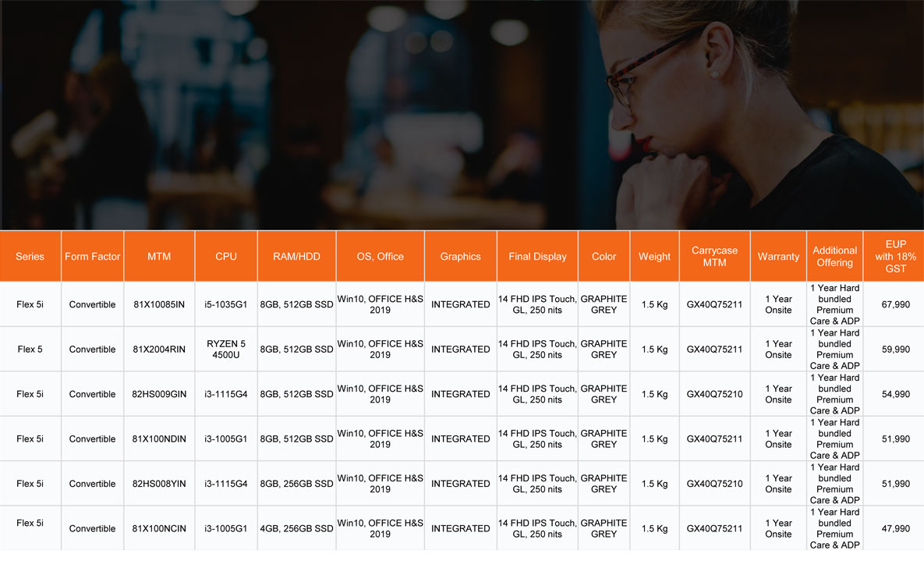Image resolution: width=924 pixels, height=568 pixels.
Task: Select MTM cell 81X100NCIN
Action: (159, 528)
